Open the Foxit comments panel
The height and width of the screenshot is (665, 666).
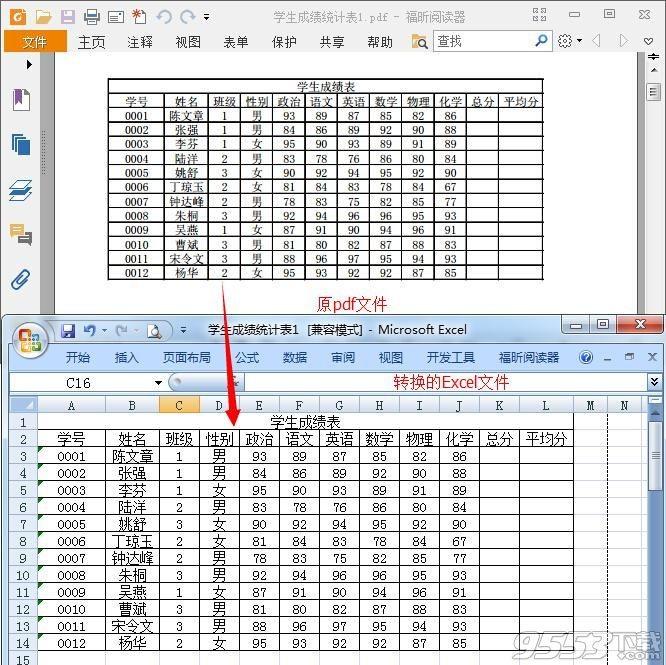coord(21,234)
